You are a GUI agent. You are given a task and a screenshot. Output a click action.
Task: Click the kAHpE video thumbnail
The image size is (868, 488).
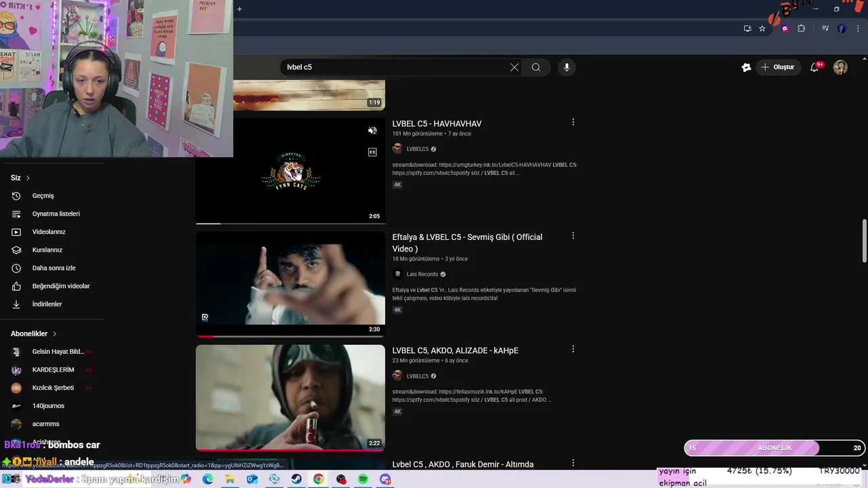coord(290,398)
